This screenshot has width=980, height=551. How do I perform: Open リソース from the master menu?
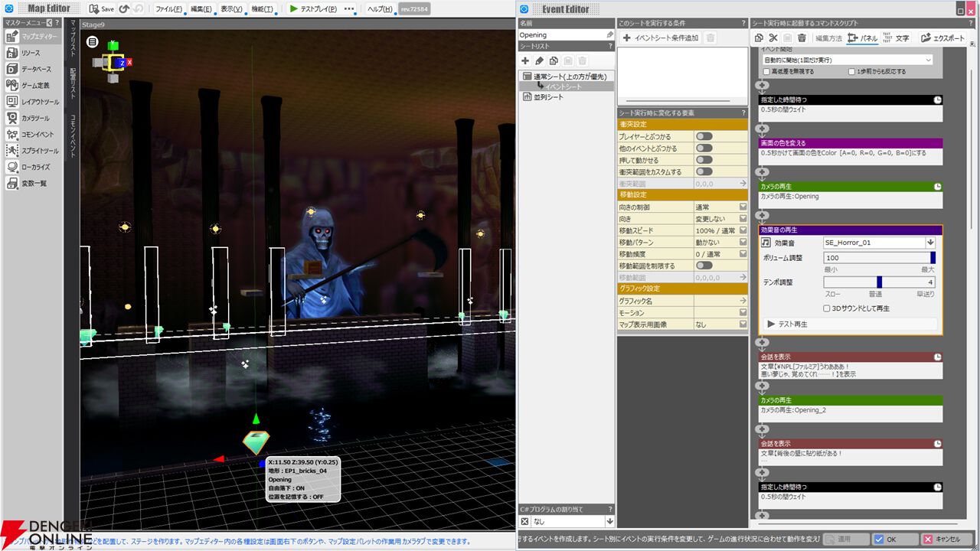click(x=31, y=53)
